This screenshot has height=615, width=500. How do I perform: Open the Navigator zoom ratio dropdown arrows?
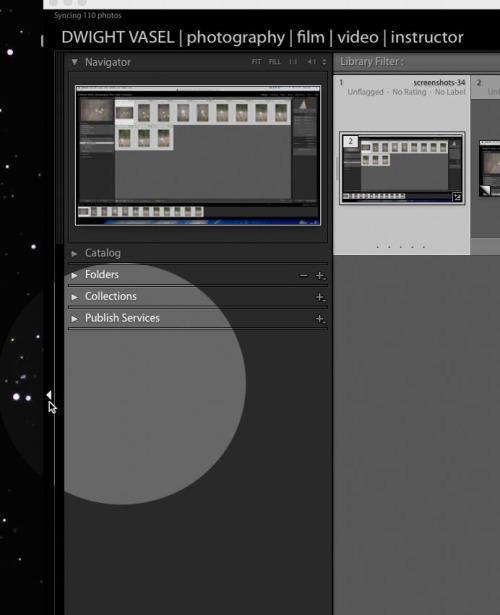[324, 62]
